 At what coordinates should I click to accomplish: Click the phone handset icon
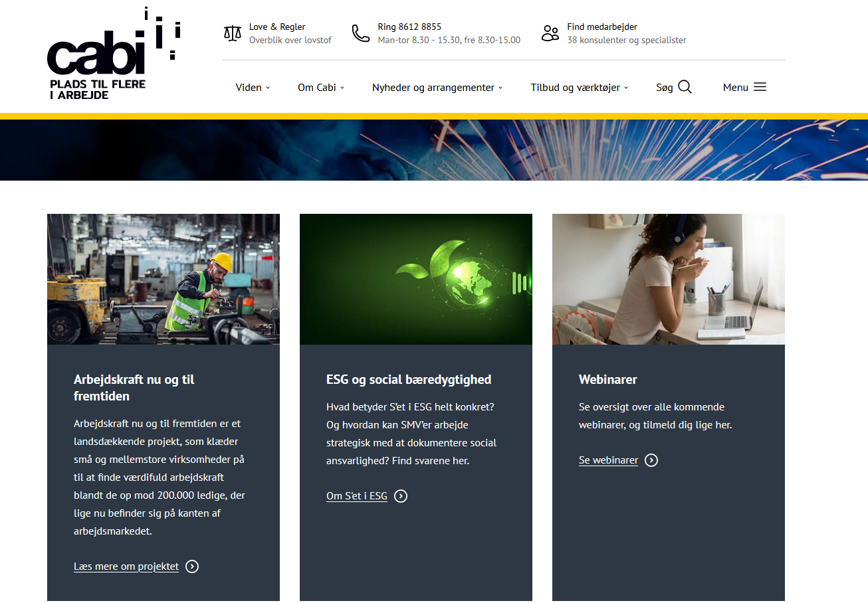(x=360, y=33)
